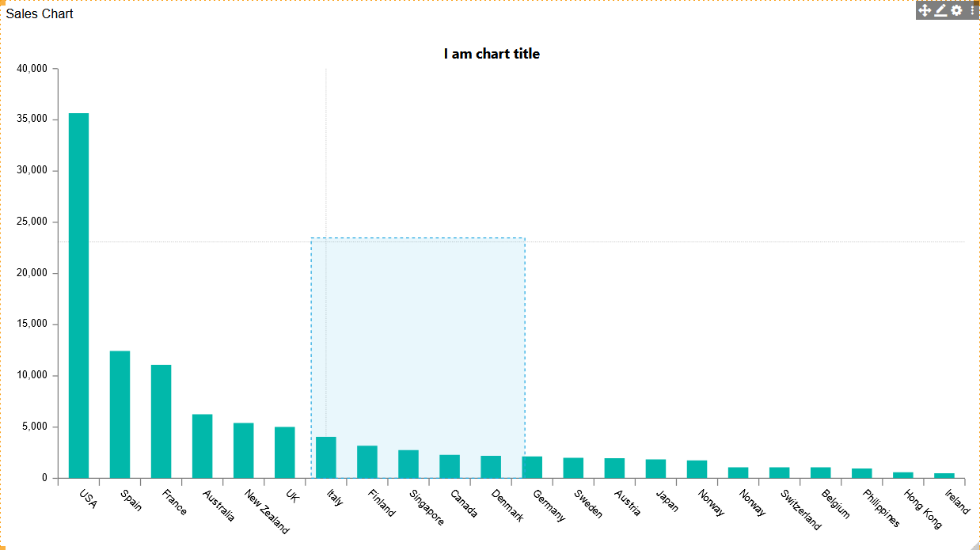
Task: Click the Hong Kong bar
Action: [902, 475]
